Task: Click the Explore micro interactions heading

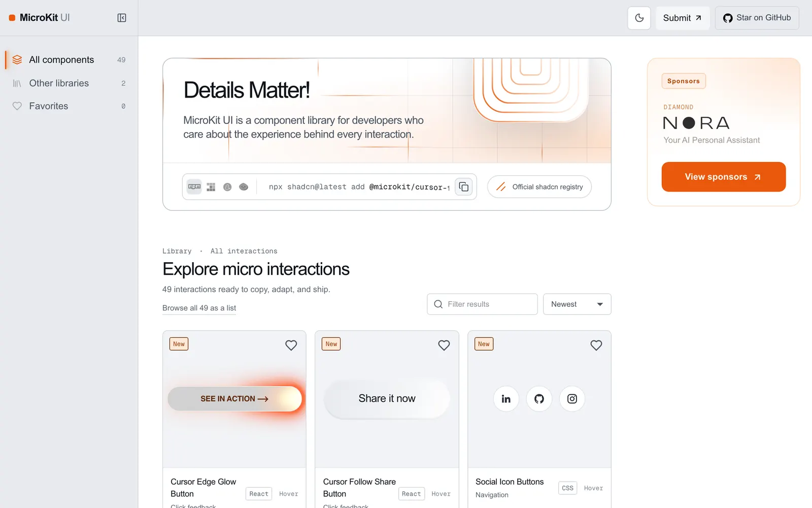Action: [256, 269]
